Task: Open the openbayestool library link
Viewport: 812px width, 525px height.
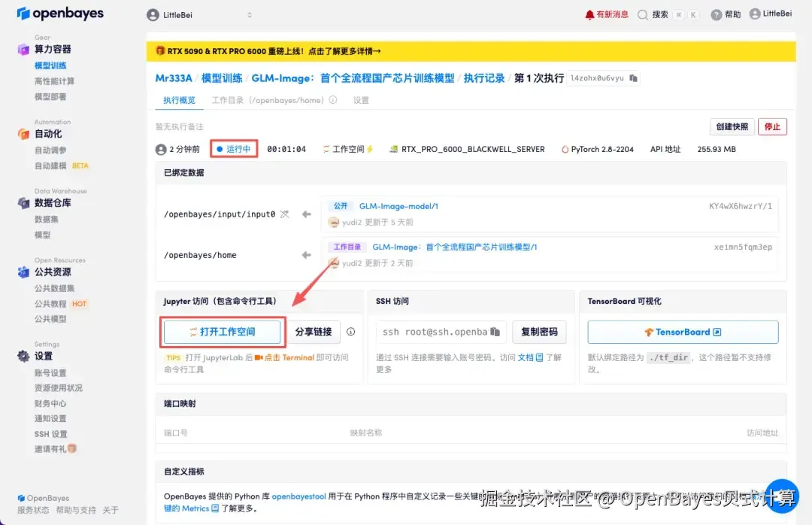Action: pos(298,496)
